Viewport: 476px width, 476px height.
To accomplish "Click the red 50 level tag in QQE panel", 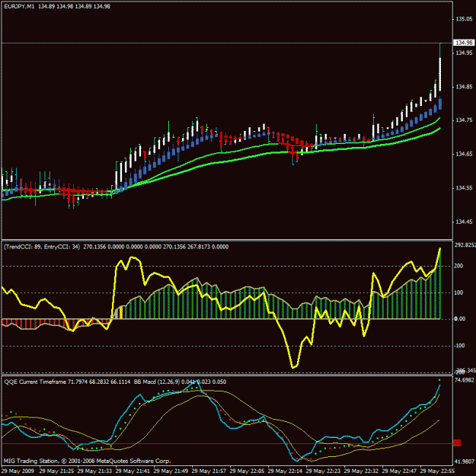I will click(457, 443).
